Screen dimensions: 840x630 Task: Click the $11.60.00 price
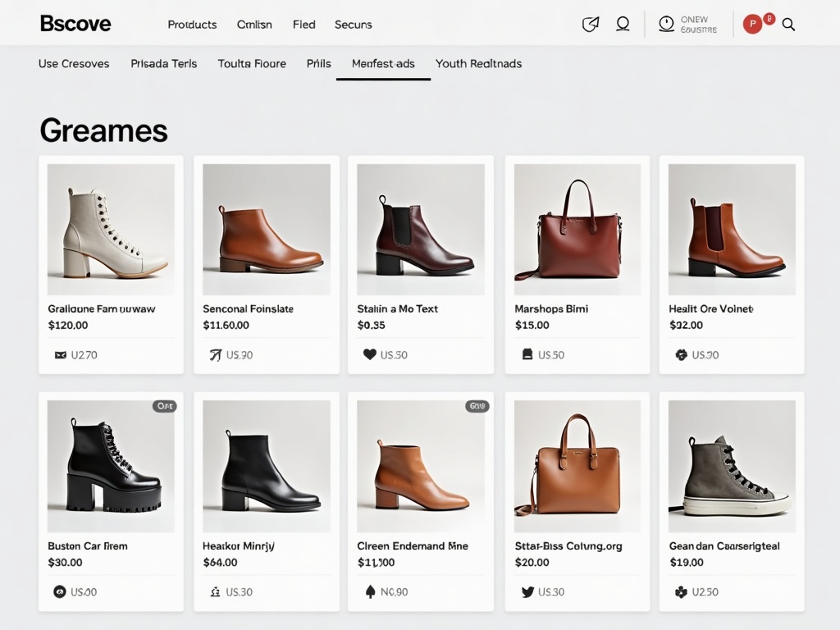point(226,325)
